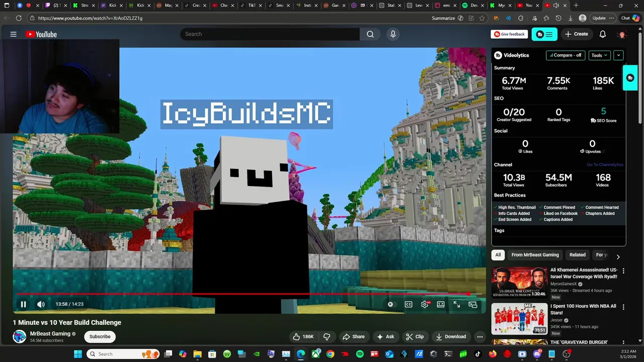644x362 pixels.
Task: Open options for 100 Hours NBA video
Action: (x=623, y=307)
